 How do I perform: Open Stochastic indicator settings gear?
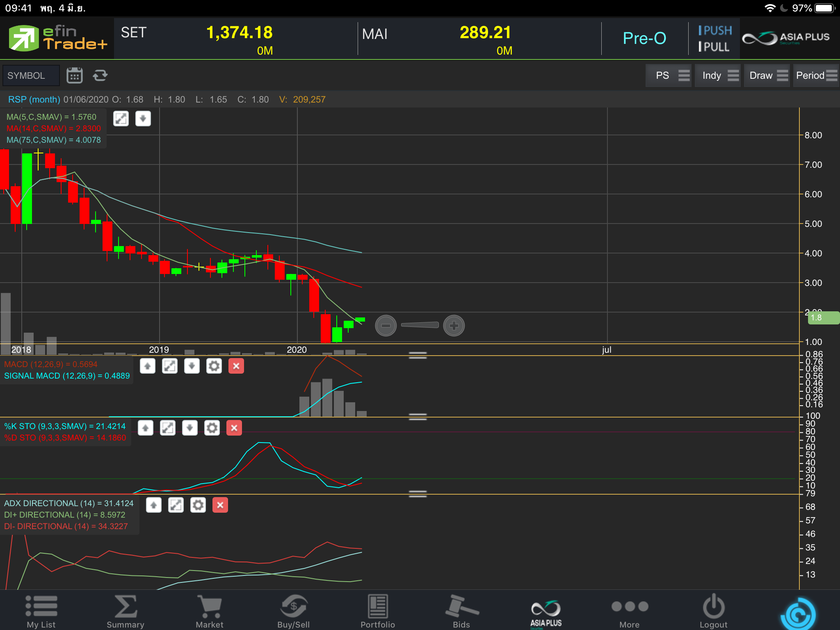click(212, 428)
